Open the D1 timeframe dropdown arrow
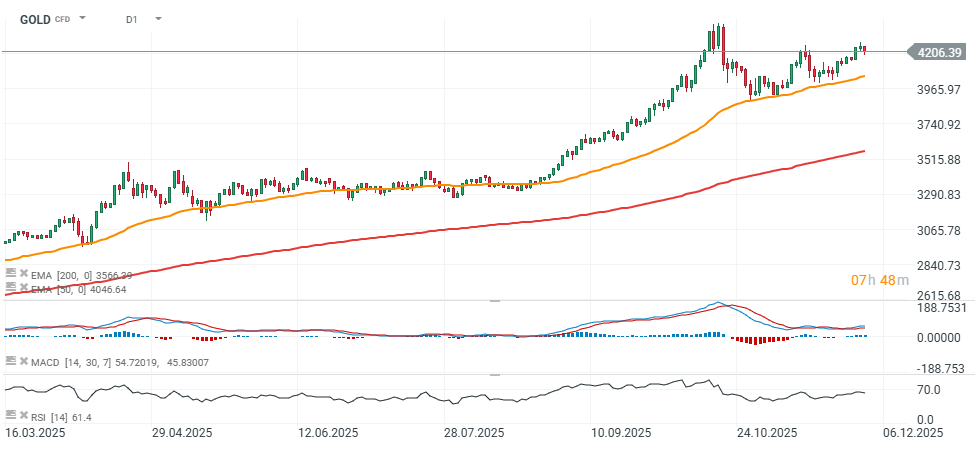 [x=158, y=18]
